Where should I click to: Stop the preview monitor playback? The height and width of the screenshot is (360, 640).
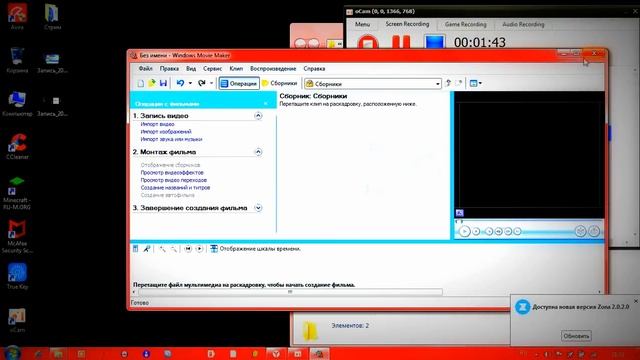pyautogui.click(x=476, y=231)
